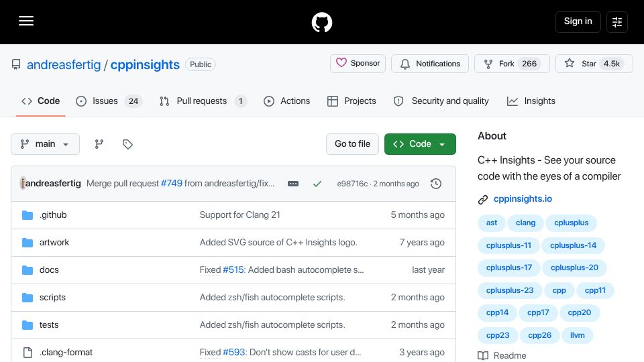Open the Security and quality tab
This screenshot has width=644, height=362.
point(441,101)
